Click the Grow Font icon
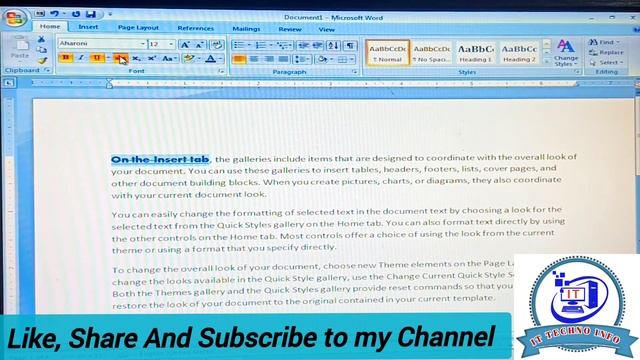Screen dimensions: 640x360 (x=185, y=45)
